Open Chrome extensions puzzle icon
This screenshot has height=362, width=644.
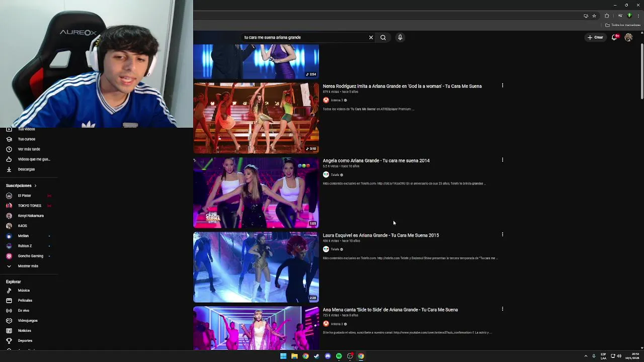click(x=607, y=16)
